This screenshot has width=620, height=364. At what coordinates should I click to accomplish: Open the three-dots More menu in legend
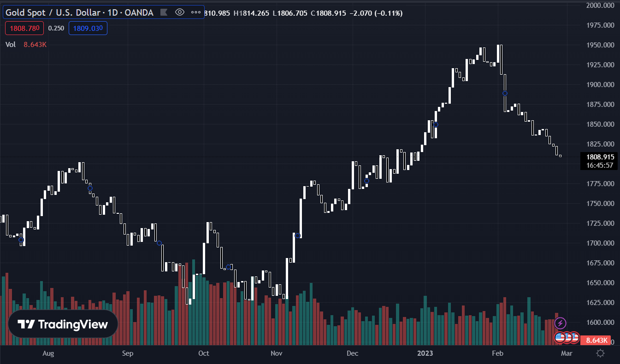pos(195,12)
